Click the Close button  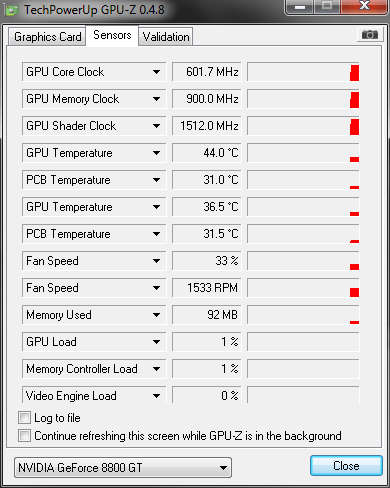(x=346, y=466)
